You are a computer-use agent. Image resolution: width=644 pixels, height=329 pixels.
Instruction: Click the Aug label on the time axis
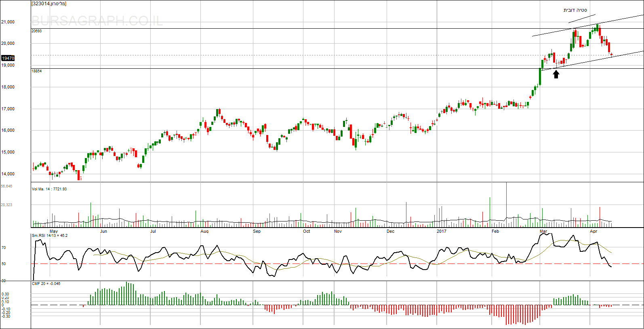(x=204, y=232)
